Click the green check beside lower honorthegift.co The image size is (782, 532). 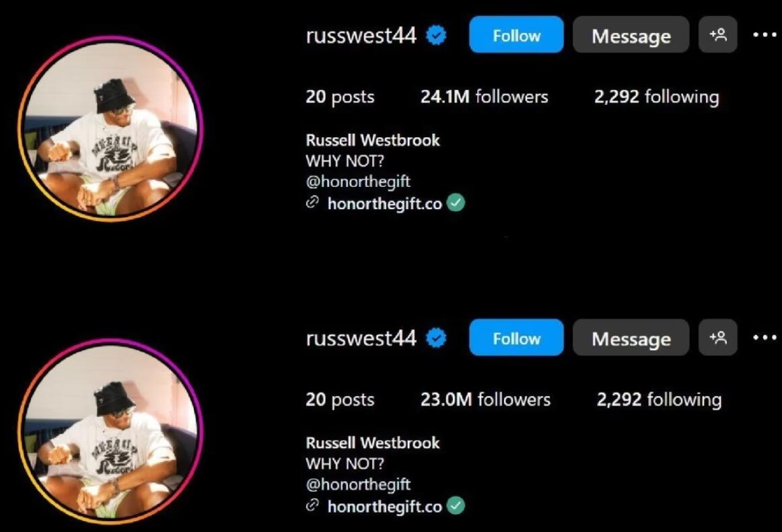[456, 506]
